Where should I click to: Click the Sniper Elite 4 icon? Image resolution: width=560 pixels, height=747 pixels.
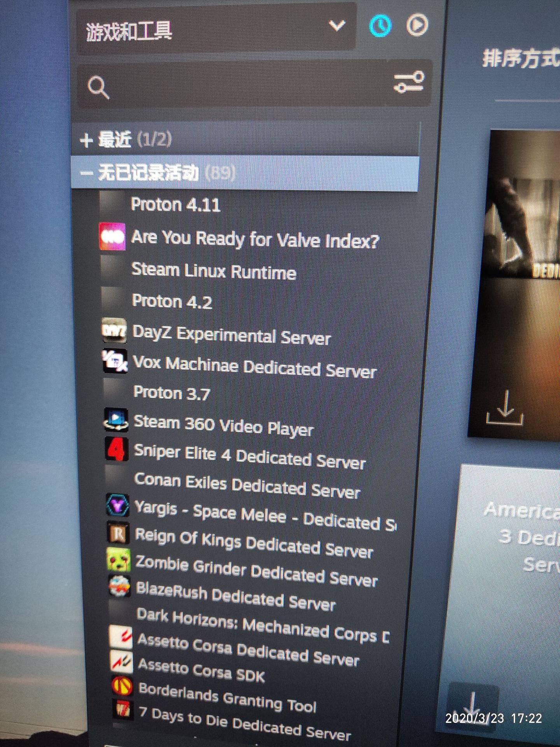pyautogui.click(x=117, y=449)
